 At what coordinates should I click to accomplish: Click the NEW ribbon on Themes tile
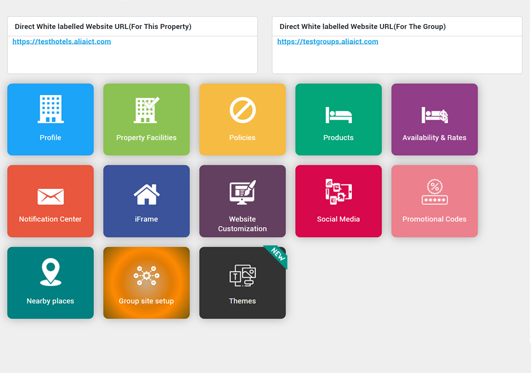[x=277, y=256]
